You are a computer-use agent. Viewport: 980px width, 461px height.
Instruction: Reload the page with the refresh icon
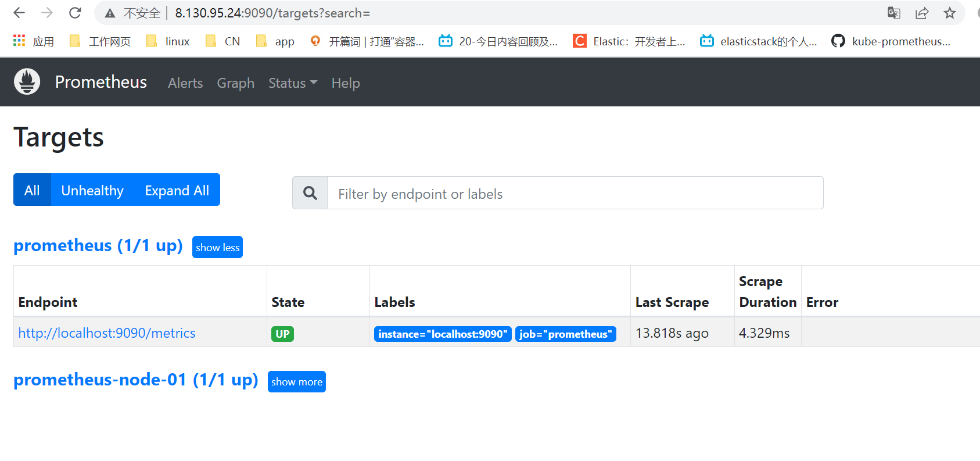click(75, 13)
